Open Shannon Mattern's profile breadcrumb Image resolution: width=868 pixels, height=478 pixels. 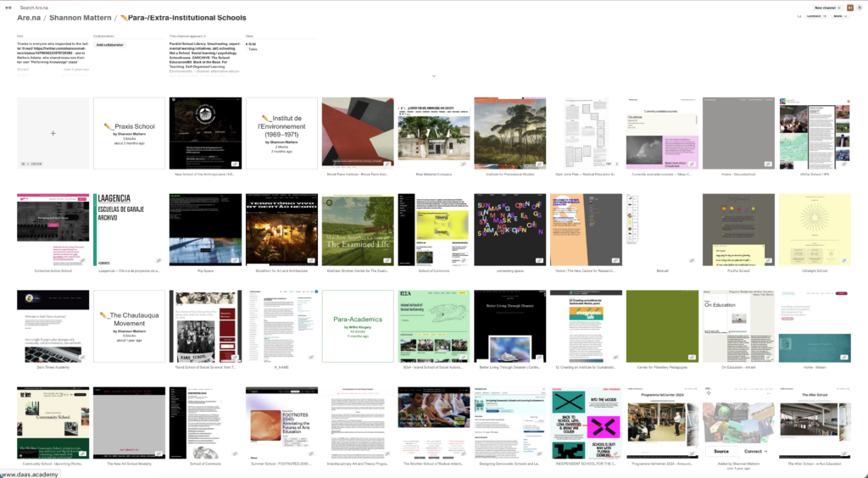coord(81,18)
